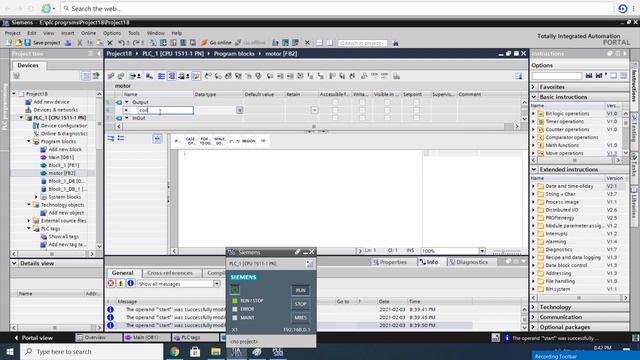Viewport: 640px width, 360px height.
Task: Toggle Visible in HMI checkbox in Output row
Action: (x=387, y=102)
